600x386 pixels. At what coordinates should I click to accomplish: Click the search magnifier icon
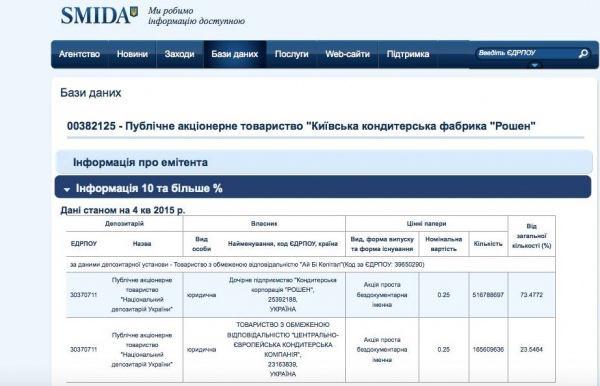click(x=583, y=54)
